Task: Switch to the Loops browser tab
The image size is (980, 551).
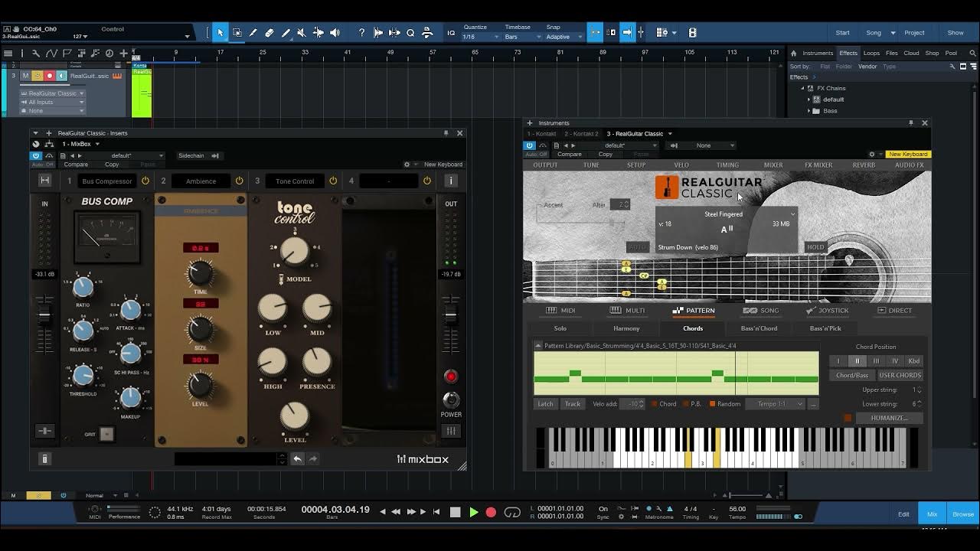Action: click(x=871, y=53)
